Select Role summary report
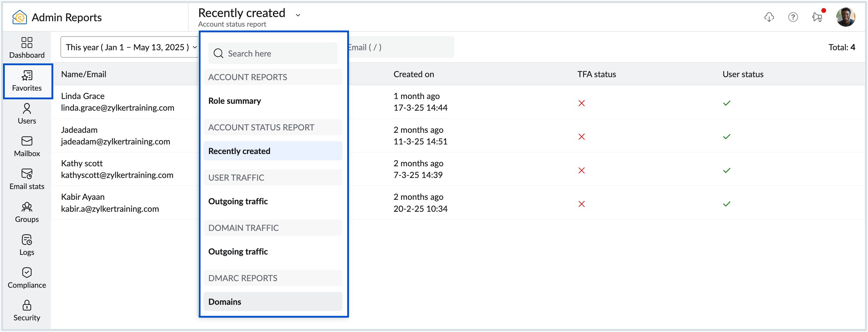 coord(235,101)
